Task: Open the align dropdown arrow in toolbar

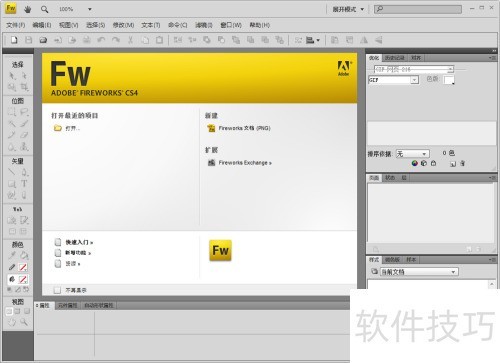Action: pyautogui.click(x=318, y=40)
